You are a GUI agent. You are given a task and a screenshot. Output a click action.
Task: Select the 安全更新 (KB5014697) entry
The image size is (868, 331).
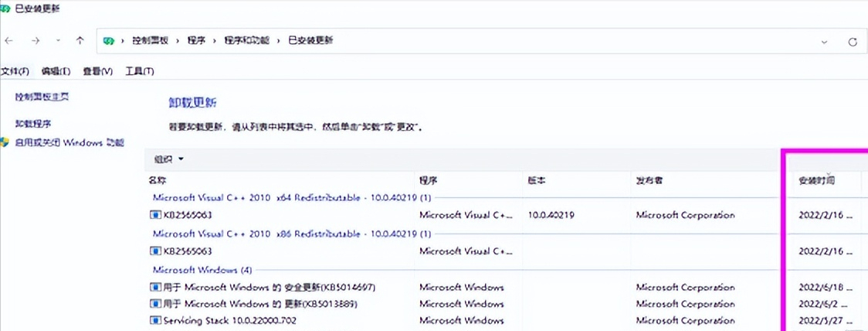tap(270, 287)
